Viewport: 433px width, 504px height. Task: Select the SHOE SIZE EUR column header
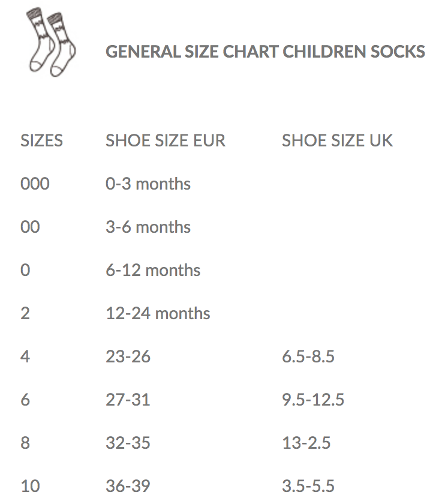click(x=166, y=140)
